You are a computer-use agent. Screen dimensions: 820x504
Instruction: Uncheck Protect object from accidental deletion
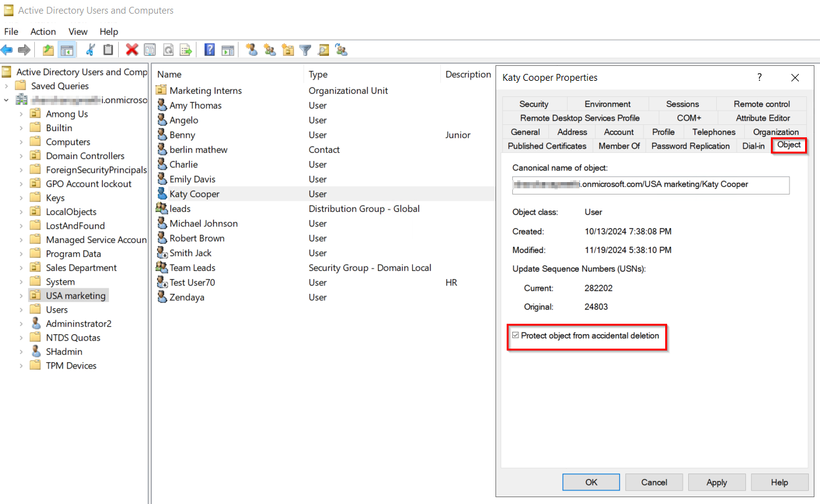point(516,336)
